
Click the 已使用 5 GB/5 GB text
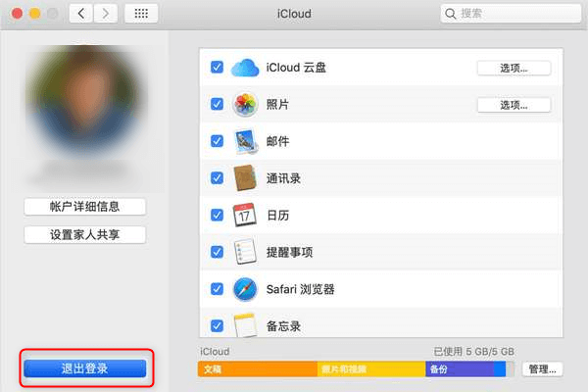pyautogui.click(x=473, y=352)
